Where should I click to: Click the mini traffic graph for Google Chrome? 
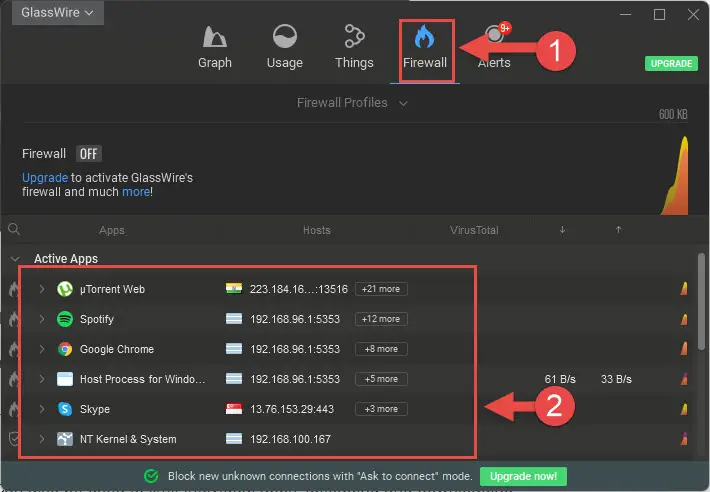pyautogui.click(x=684, y=349)
